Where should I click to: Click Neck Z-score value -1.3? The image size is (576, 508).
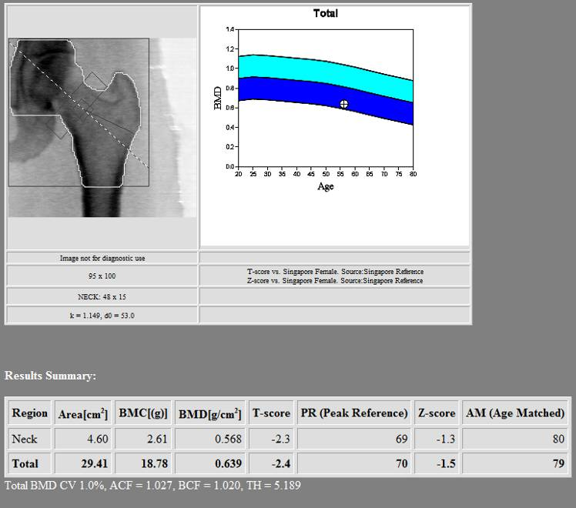point(446,439)
